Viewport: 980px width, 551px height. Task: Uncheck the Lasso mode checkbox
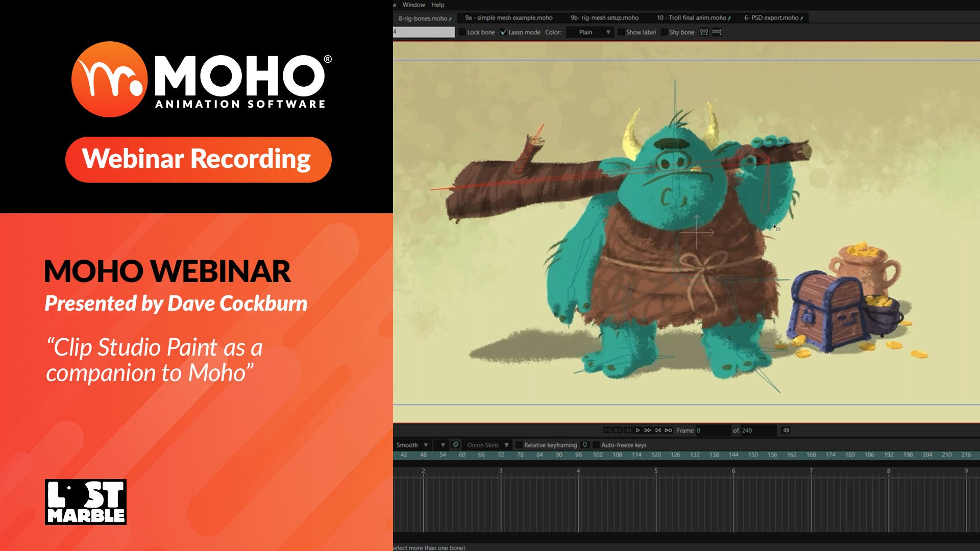click(503, 32)
